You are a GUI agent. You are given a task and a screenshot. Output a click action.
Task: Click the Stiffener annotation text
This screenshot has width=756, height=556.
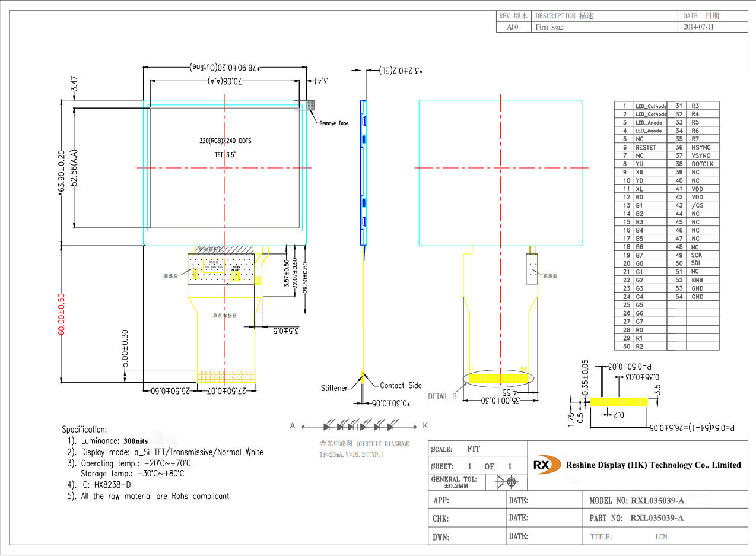tap(334, 388)
